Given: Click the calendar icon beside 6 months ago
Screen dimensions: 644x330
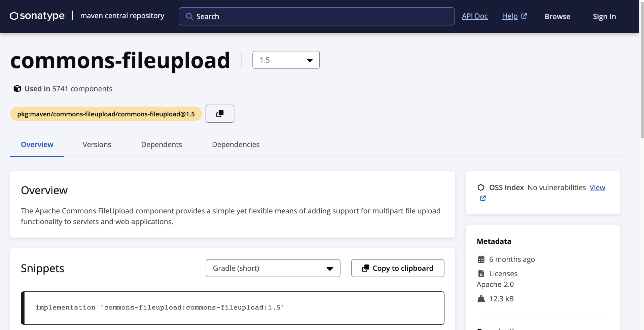Looking at the screenshot, I should (481, 259).
